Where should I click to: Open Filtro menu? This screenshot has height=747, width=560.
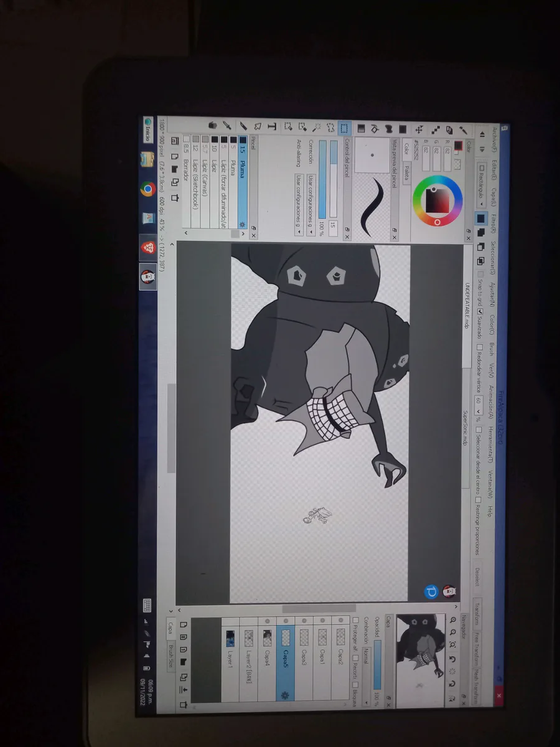pyautogui.click(x=493, y=224)
